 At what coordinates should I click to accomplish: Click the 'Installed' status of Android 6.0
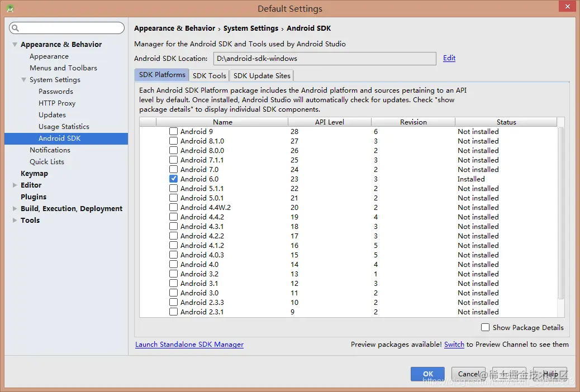471,179
